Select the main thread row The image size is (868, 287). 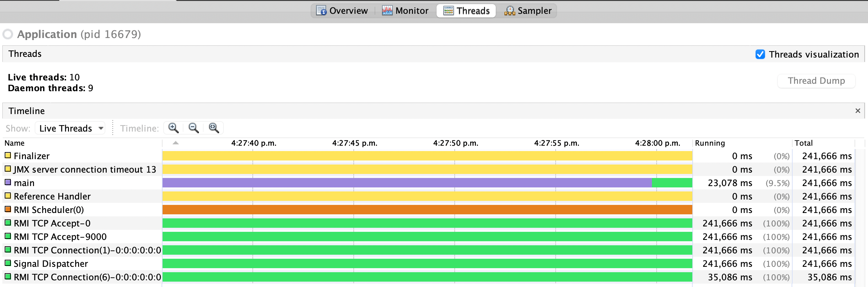pyautogui.click(x=428, y=183)
